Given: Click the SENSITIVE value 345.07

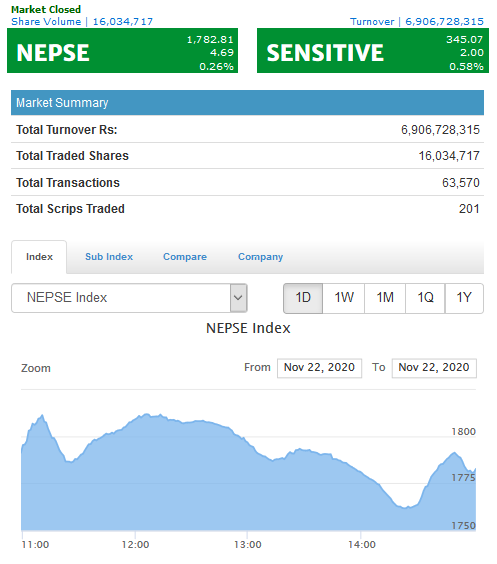Looking at the screenshot, I should [x=465, y=40].
